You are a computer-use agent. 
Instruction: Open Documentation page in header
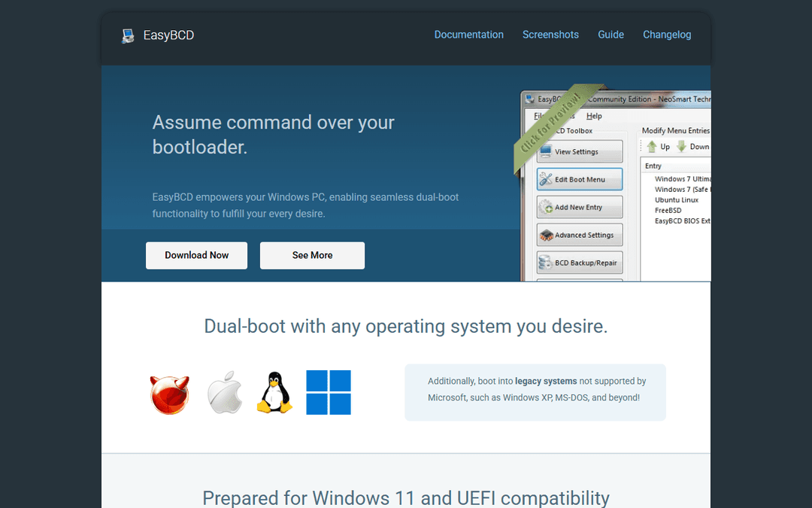tap(468, 35)
